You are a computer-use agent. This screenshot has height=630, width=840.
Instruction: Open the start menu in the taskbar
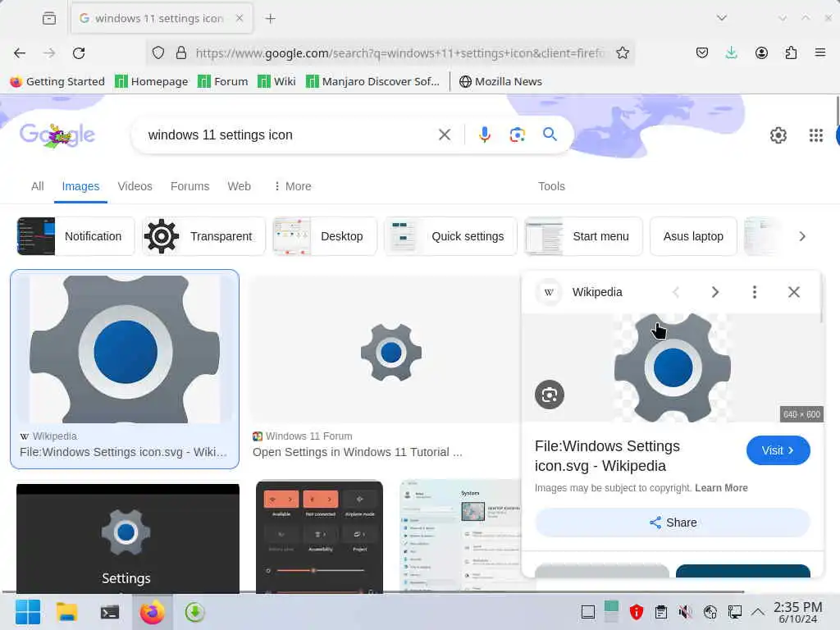[x=28, y=612]
